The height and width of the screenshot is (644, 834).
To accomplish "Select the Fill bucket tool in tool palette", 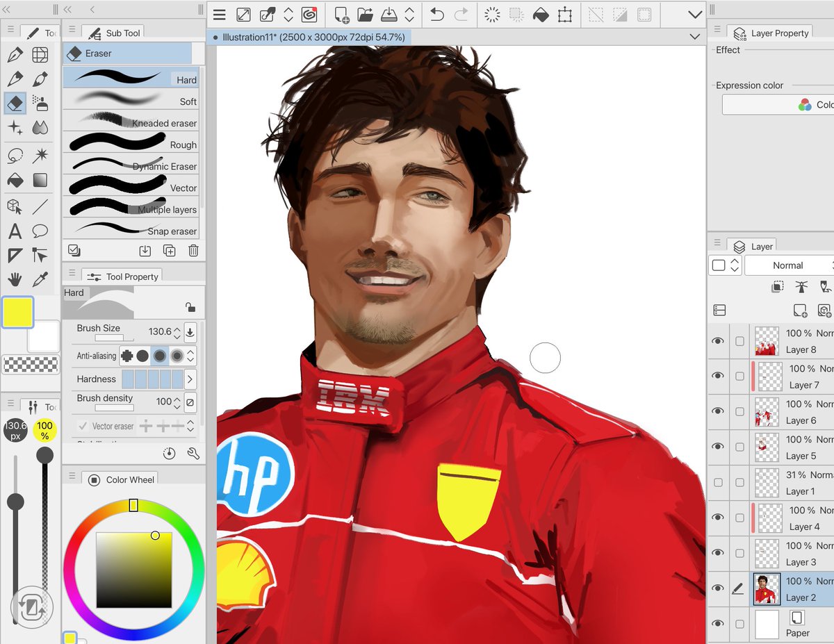I will (15, 180).
